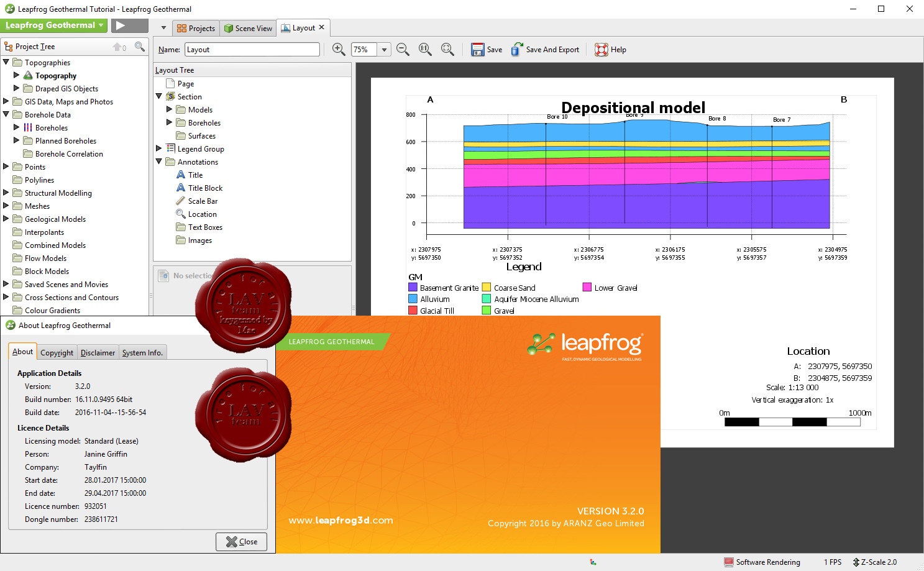The width and height of the screenshot is (924, 571).
Task: Expand the Draped GIS Objects node
Action: point(17,88)
